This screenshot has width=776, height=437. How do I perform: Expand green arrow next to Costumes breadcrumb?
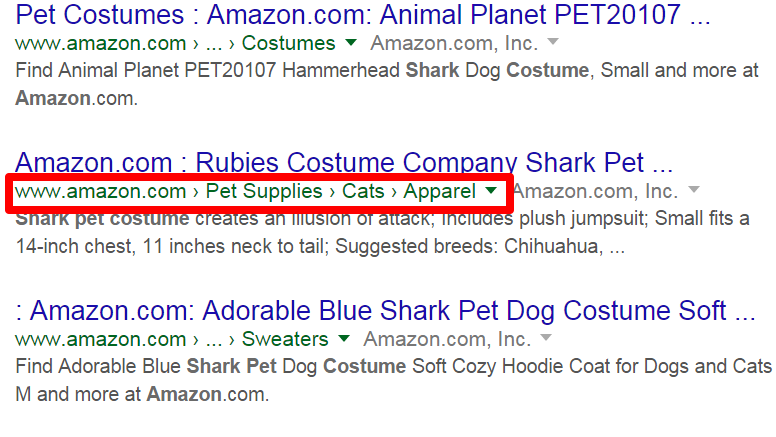(x=351, y=43)
